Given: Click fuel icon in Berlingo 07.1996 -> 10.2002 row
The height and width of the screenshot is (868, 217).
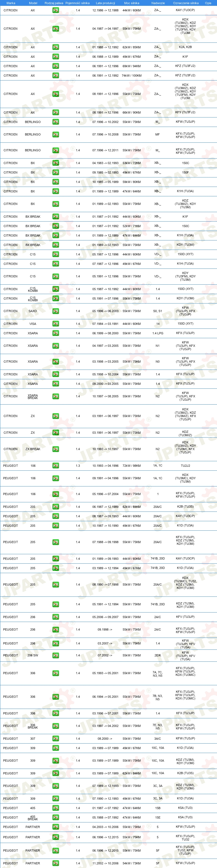Looking at the screenshot, I should pos(55,122).
